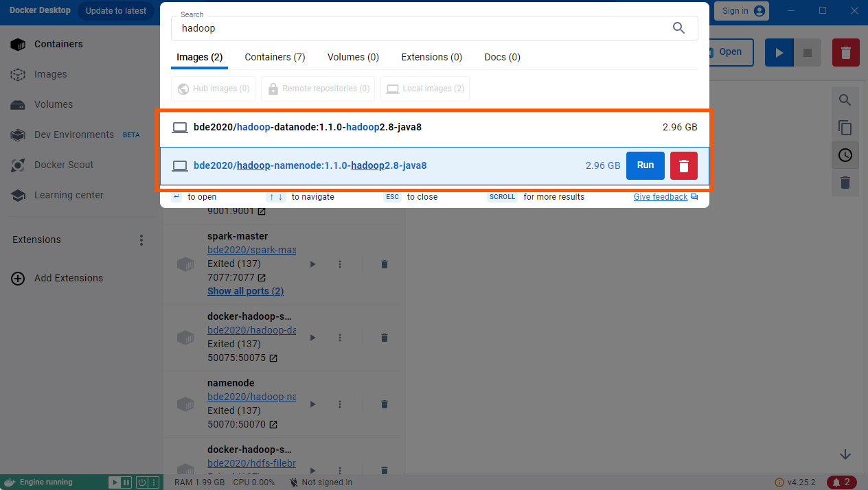This screenshot has width=868, height=490.
Task: Select the hadoop-namenode image result
Action: coord(435,165)
